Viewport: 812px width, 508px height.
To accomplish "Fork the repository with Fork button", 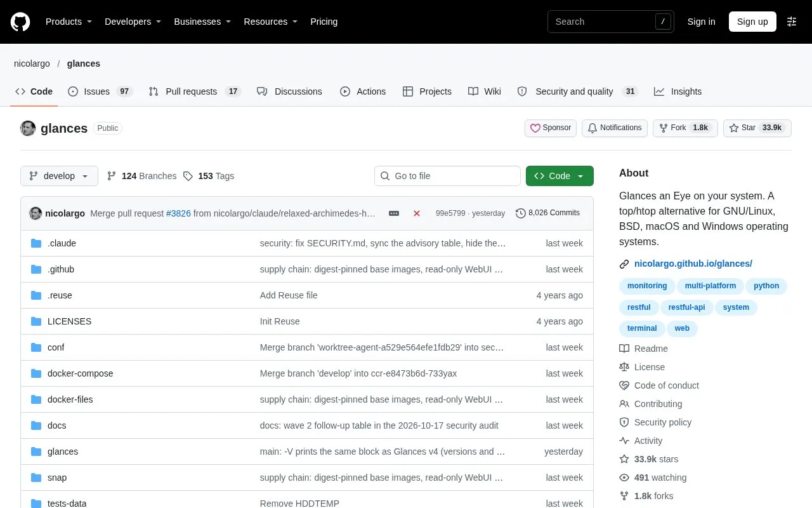I will (x=685, y=128).
